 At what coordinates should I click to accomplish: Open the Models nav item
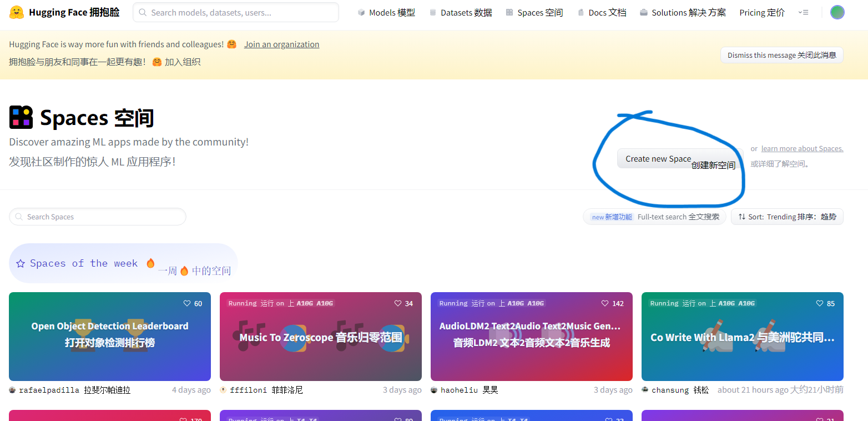click(386, 12)
